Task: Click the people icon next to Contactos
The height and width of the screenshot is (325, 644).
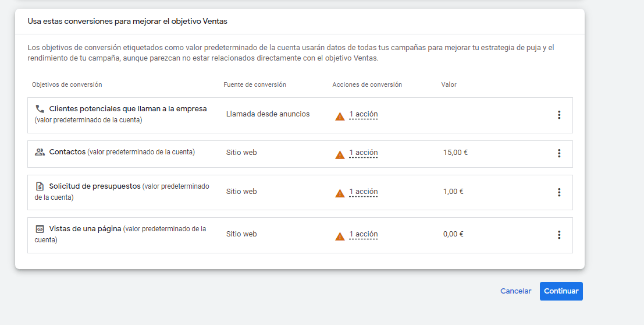Action: pos(40,152)
